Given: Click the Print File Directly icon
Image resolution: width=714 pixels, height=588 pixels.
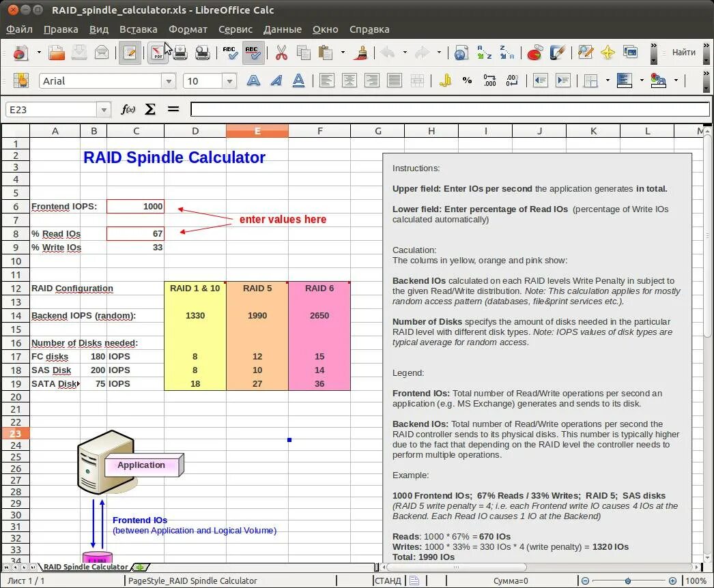Looking at the screenshot, I should pyautogui.click(x=180, y=53).
